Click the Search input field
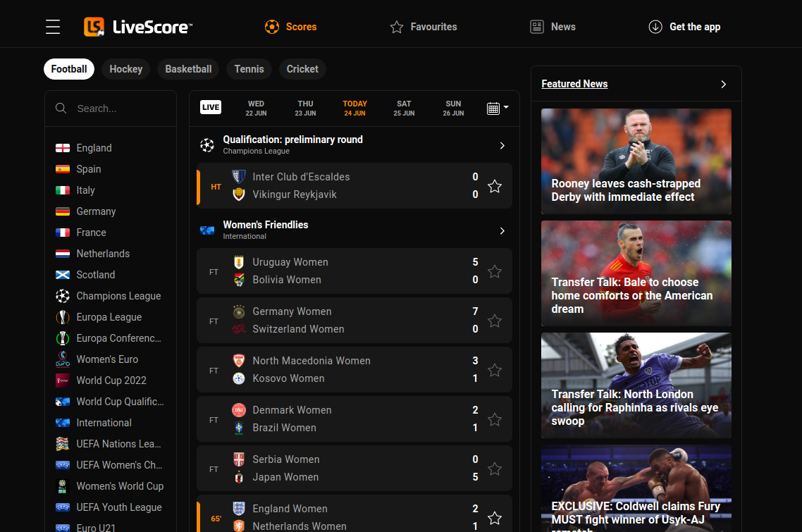Viewport: 802px width, 532px height. 111,109
